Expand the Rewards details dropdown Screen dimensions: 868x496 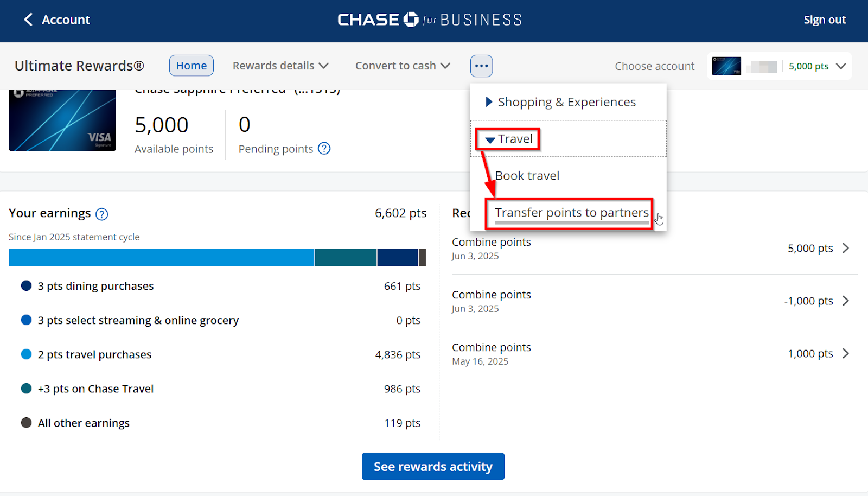coord(280,66)
